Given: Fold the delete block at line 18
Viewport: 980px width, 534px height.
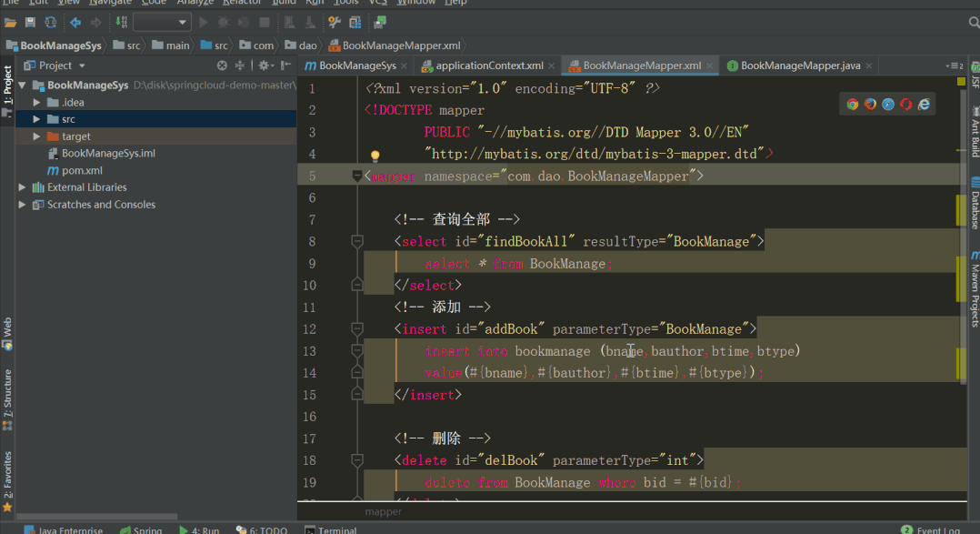Looking at the screenshot, I should pyautogui.click(x=357, y=460).
